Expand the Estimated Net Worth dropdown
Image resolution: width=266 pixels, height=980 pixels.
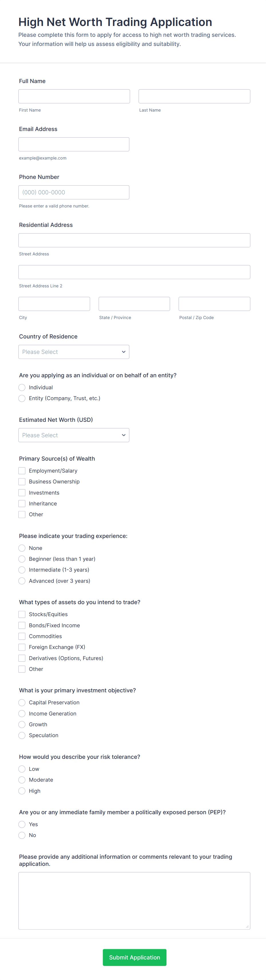coord(74,435)
